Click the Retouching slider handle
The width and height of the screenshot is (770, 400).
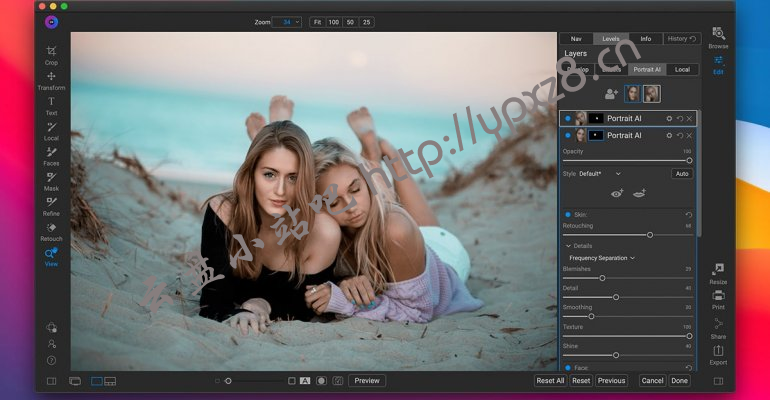(x=650, y=235)
